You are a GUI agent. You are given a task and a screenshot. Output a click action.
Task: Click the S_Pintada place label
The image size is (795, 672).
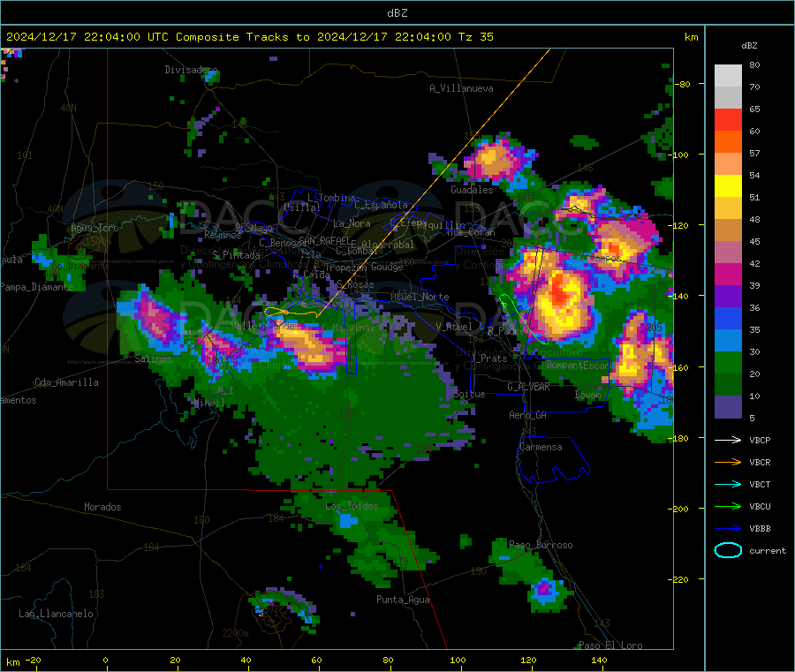point(236,255)
